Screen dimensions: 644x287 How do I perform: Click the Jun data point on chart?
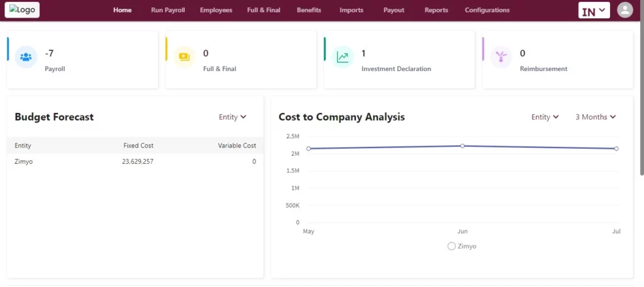[x=462, y=146]
